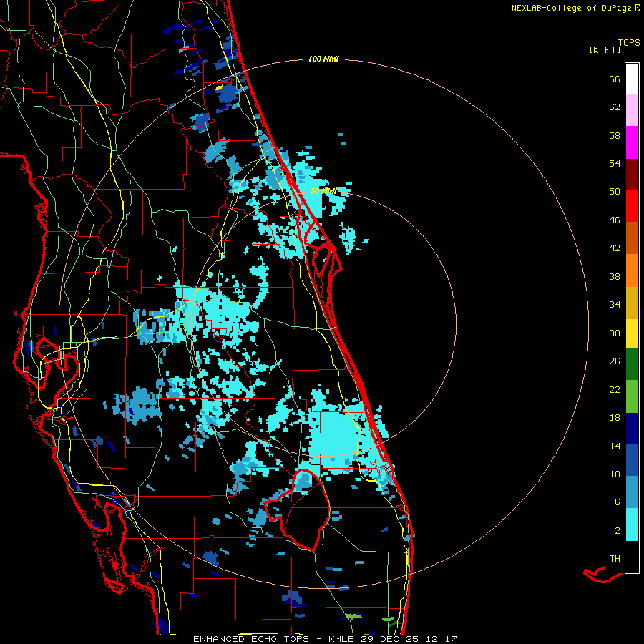Click the legend value 34

click(615, 305)
